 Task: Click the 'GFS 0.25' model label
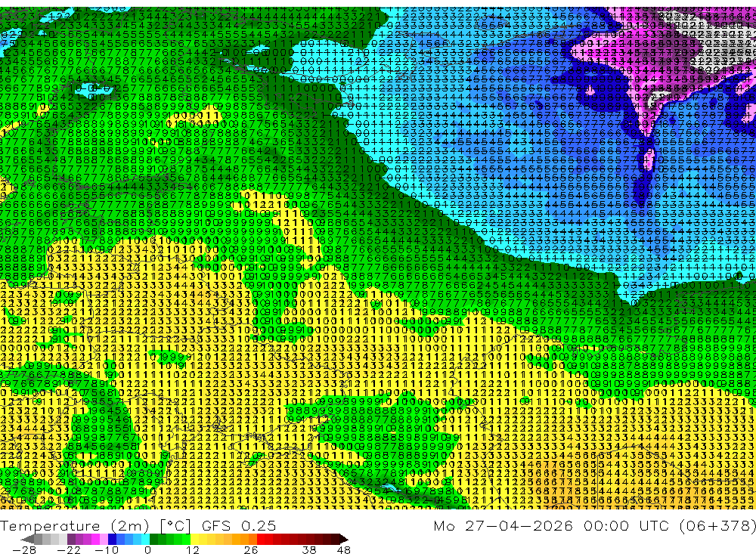[239, 525]
